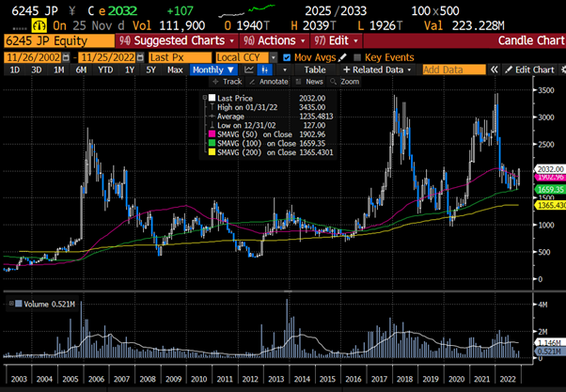The height and width of the screenshot is (392, 566).
Task: Click the Volume legend color swatch
Action: click(19, 304)
